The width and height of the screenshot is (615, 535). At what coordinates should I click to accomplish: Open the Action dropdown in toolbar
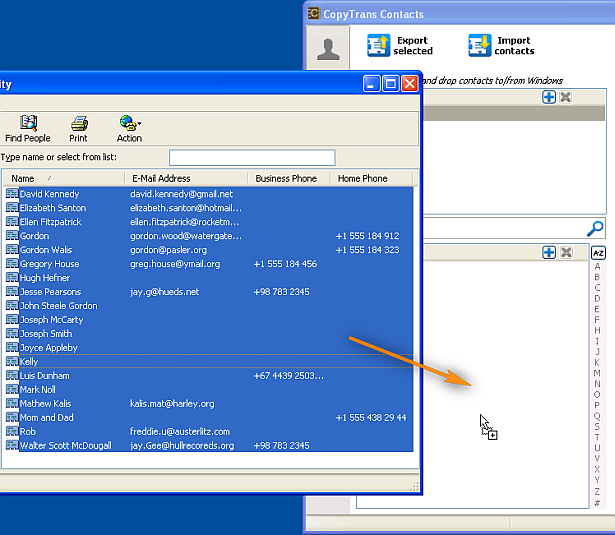[129, 129]
